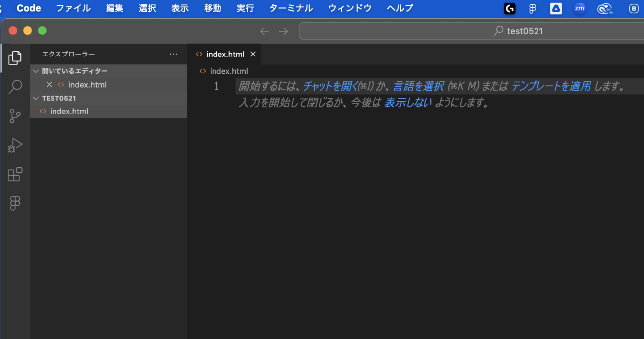Image resolution: width=644 pixels, height=339 pixels.
Task: Open the ファイル menu
Action: [73, 8]
